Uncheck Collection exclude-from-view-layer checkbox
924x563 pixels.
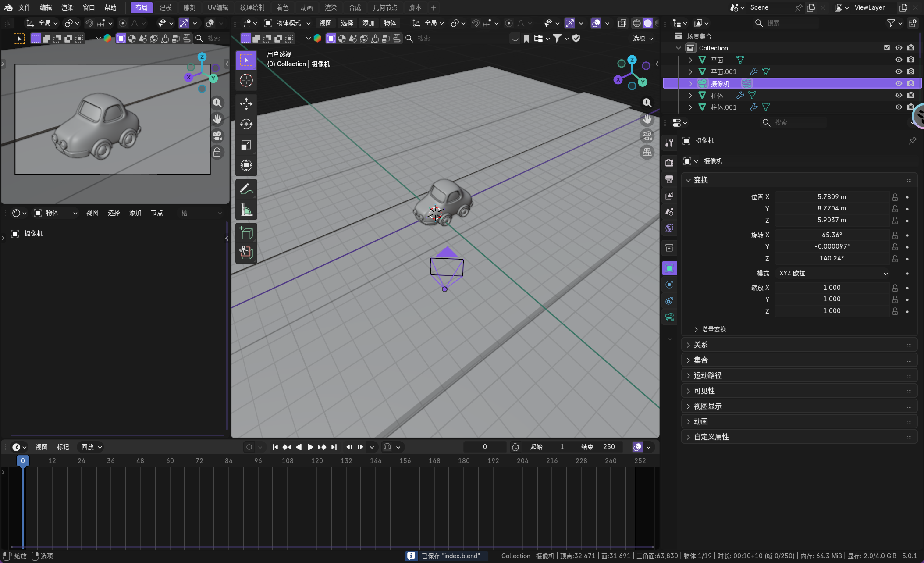pyautogui.click(x=887, y=48)
